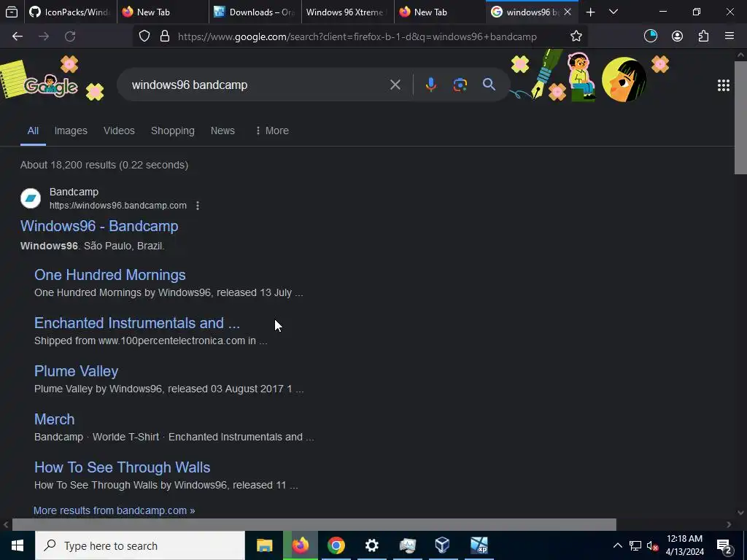This screenshot has height=560, width=747.
Task: List all tabs dropdown arrow
Action: point(614,12)
